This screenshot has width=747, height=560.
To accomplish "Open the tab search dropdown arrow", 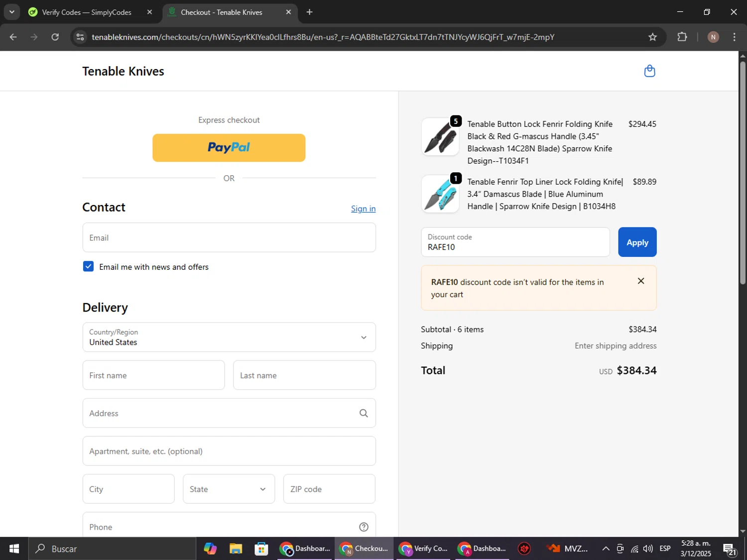I will pyautogui.click(x=11, y=12).
